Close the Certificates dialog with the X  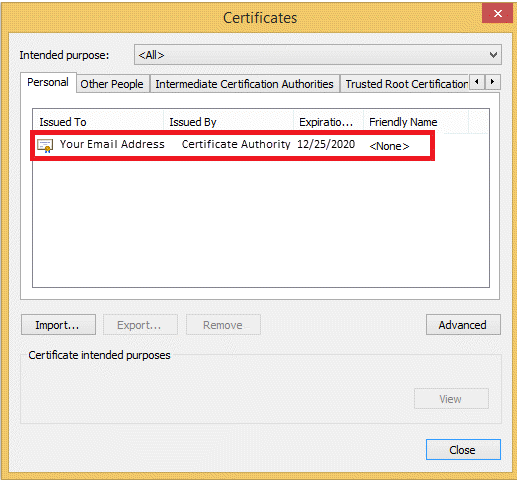click(x=497, y=13)
